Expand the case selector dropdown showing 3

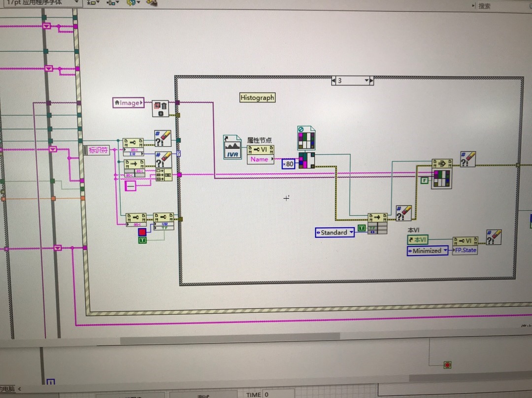click(366, 81)
